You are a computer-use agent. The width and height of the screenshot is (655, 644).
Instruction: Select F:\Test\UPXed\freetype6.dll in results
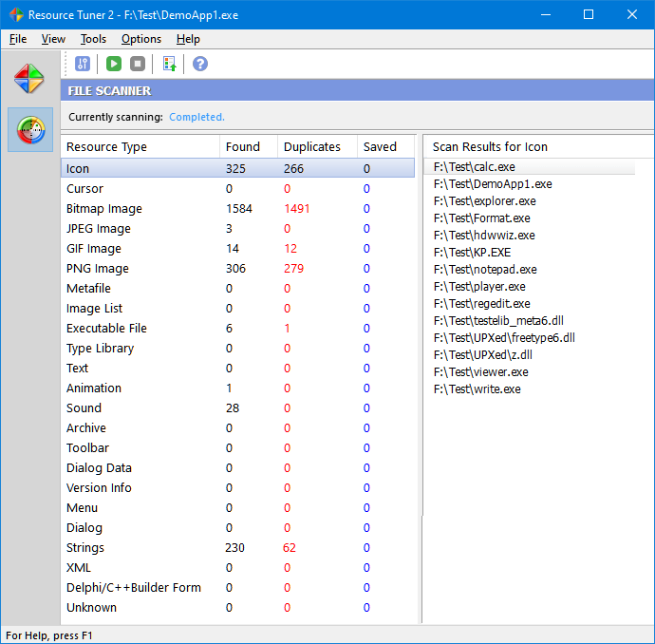coord(504,337)
